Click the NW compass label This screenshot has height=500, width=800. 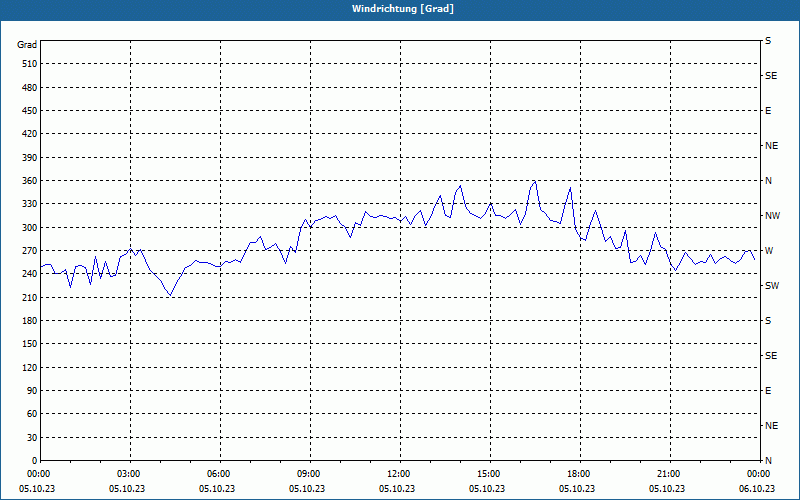(x=772, y=216)
